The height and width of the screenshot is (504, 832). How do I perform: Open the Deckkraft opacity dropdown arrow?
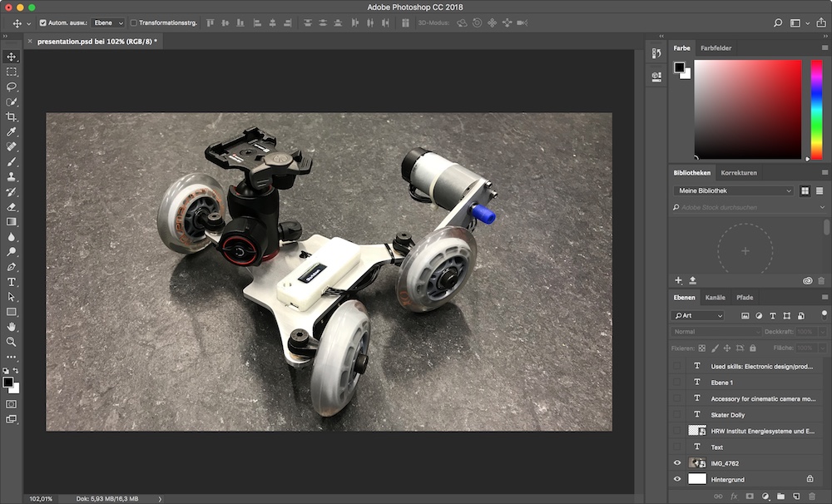pyautogui.click(x=823, y=332)
